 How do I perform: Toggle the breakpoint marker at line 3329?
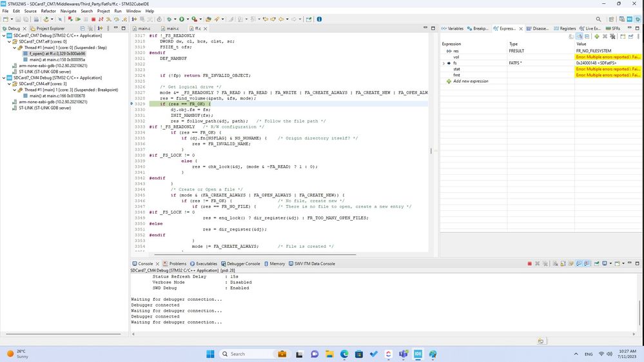[132, 104]
